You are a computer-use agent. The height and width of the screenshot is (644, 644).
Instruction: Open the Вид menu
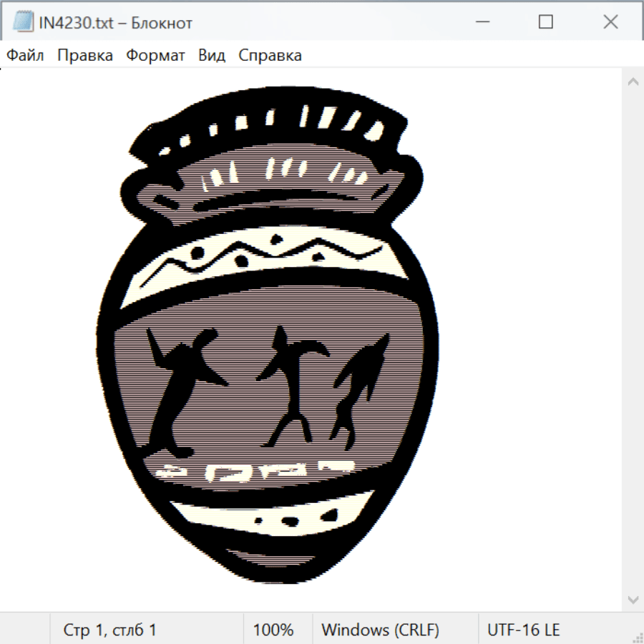tap(211, 55)
